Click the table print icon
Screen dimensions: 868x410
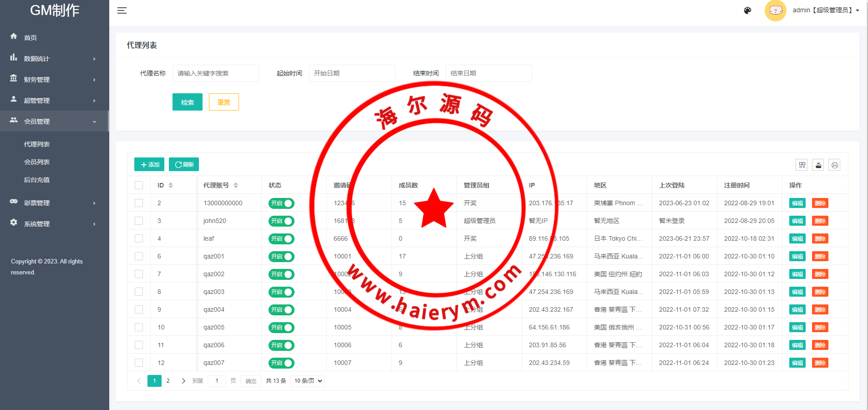click(834, 165)
